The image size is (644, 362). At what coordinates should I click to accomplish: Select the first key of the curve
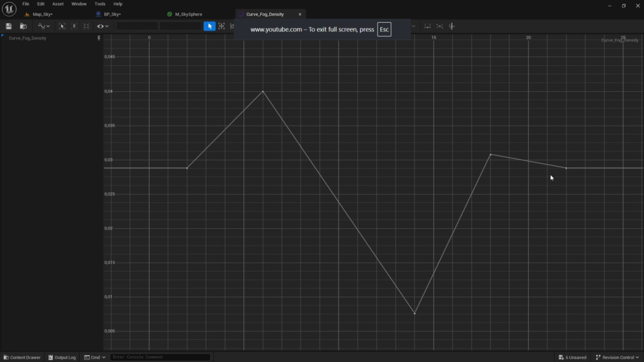click(187, 168)
